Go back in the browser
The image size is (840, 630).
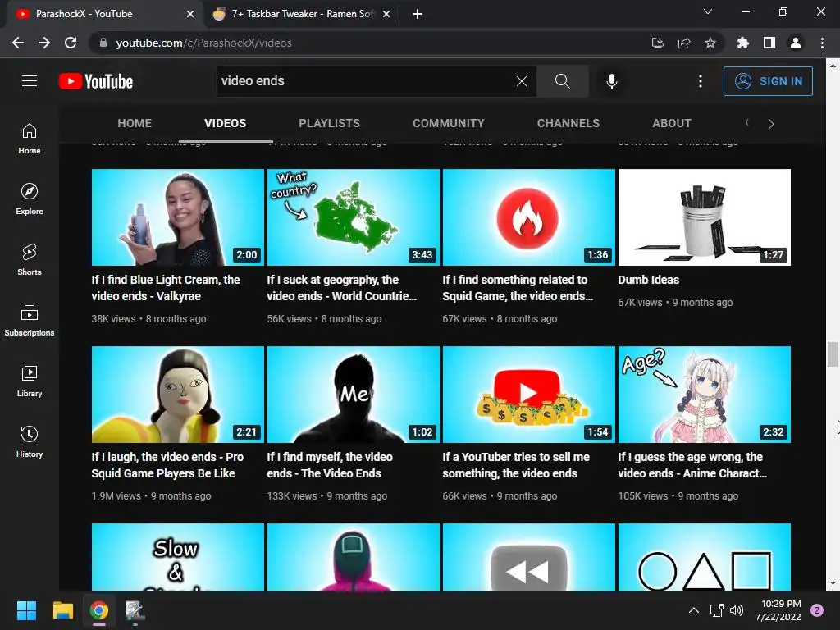(18, 43)
